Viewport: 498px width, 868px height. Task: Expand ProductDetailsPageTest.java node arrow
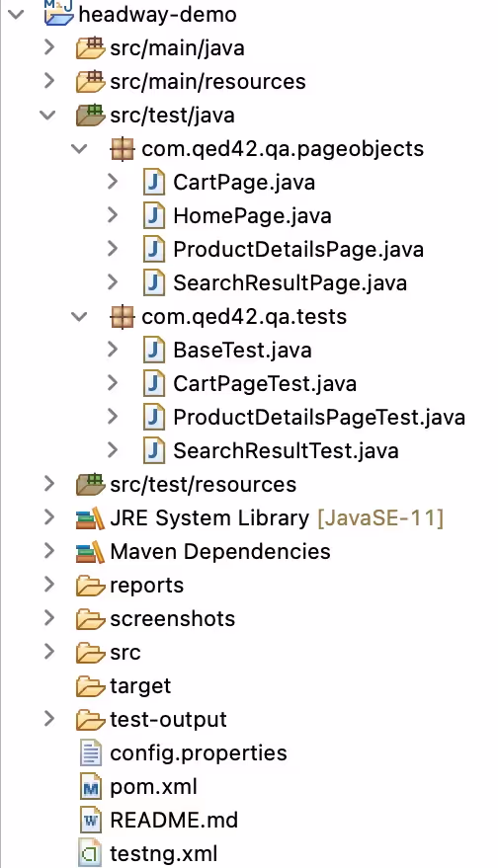[x=113, y=417]
